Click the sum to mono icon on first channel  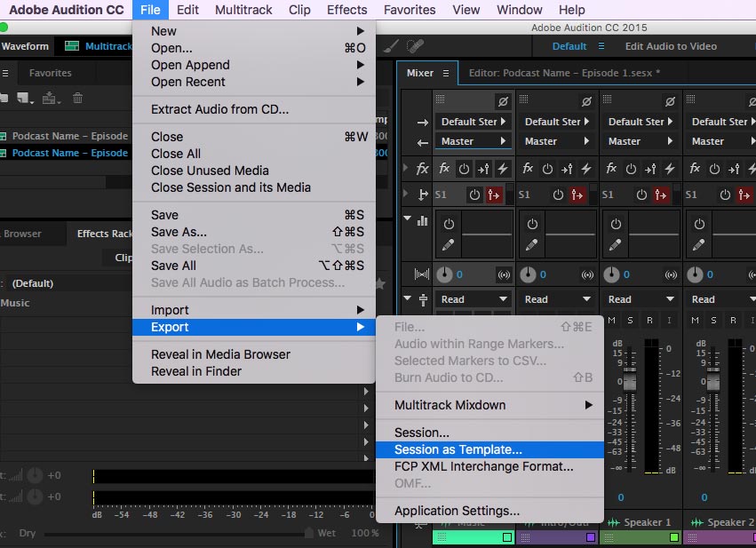[505, 275]
